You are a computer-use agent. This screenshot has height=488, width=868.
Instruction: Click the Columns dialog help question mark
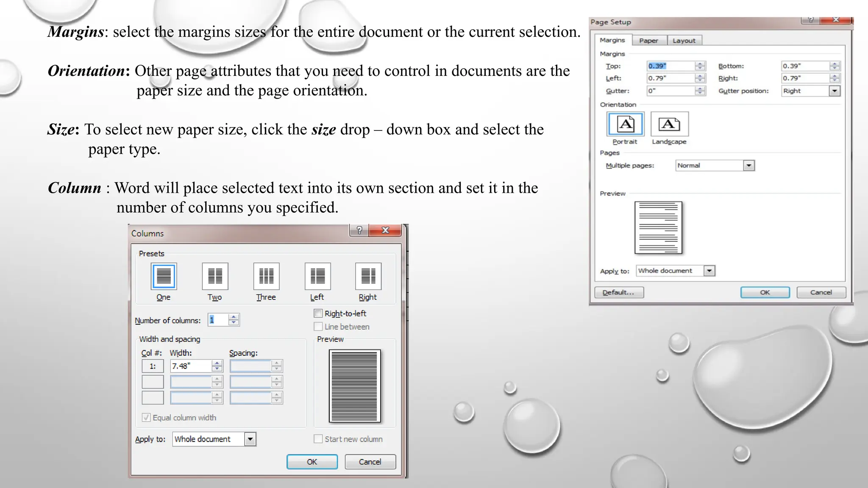[x=359, y=230]
